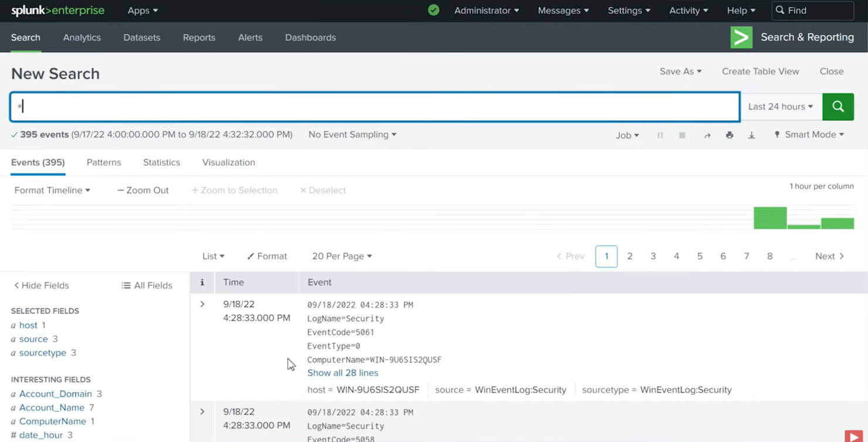Click the Time column header
Viewport: 868px width, 442px height.
click(233, 282)
